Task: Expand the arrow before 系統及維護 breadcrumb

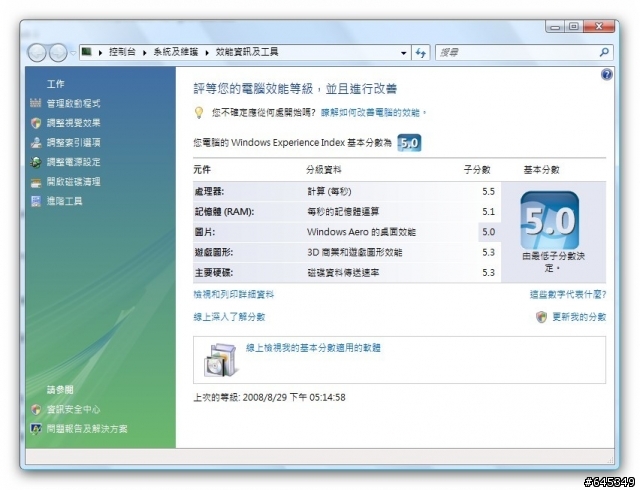Action: click(x=144, y=52)
